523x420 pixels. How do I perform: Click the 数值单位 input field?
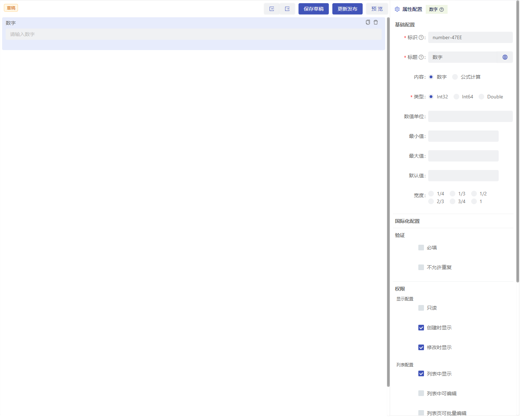[x=470, y=116]
